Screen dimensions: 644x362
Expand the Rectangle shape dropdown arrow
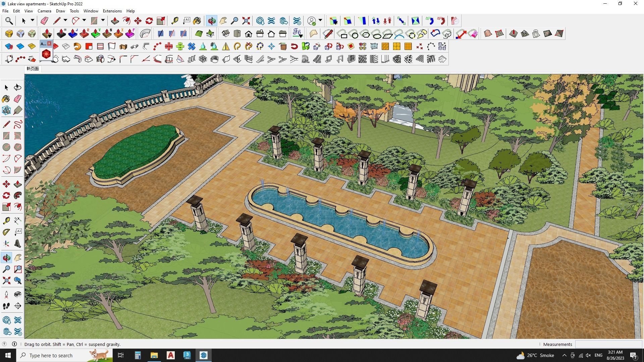point(103,20)
